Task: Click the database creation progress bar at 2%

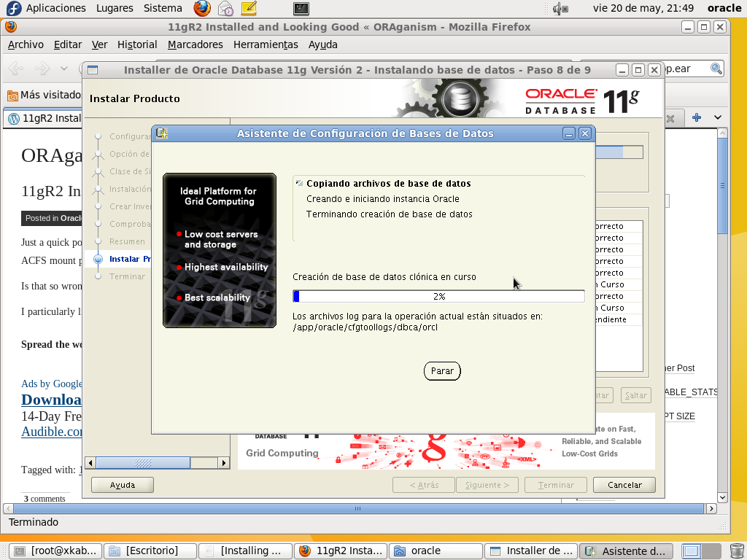Action: (x=438, y=296)
